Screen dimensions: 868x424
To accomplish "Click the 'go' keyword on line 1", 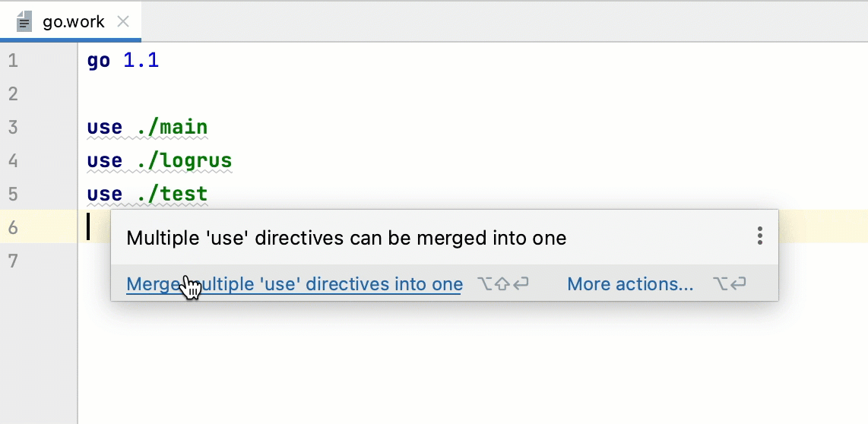I will coord(99,61).
